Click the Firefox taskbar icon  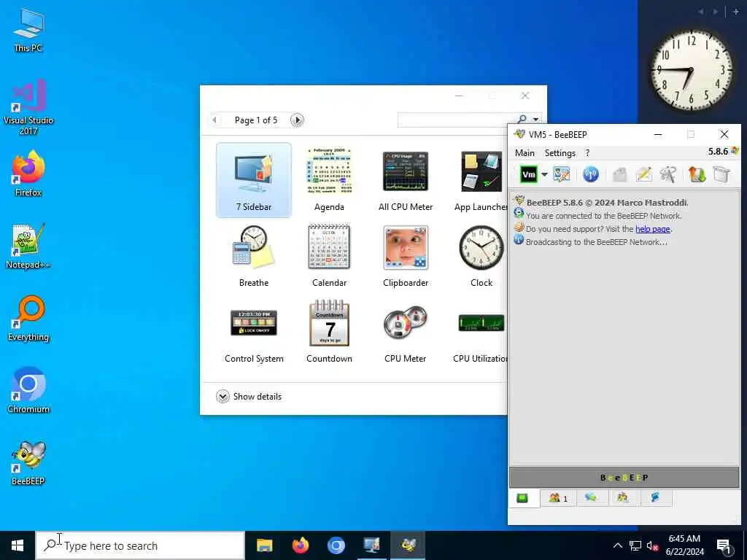pos(300,545)
